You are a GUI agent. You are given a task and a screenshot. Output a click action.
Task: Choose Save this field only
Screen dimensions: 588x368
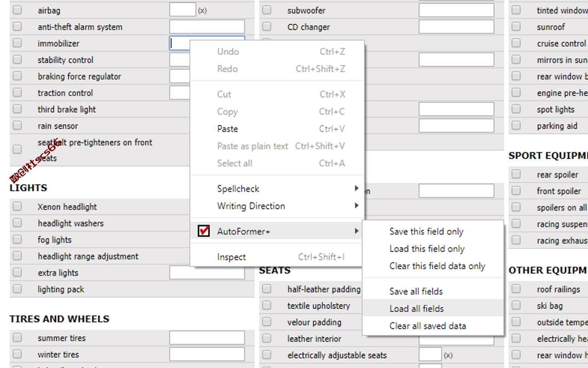(433, 231)
